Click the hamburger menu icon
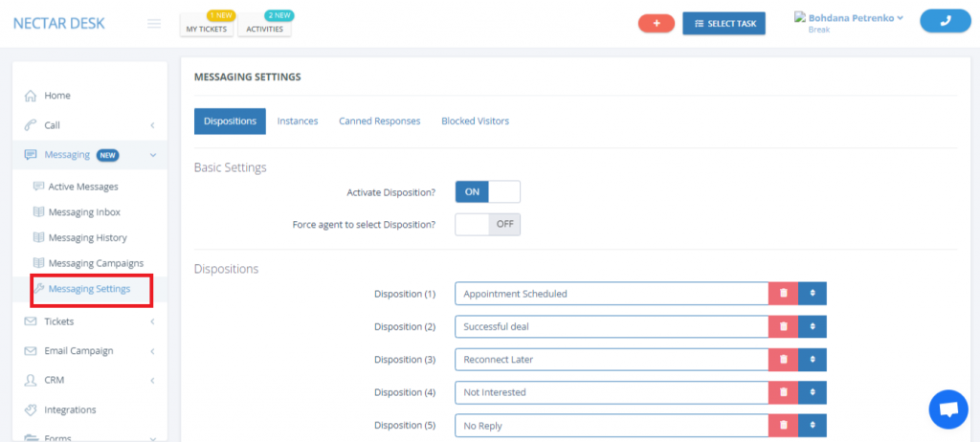Screen dimensions: 980x442 point(154,24)
